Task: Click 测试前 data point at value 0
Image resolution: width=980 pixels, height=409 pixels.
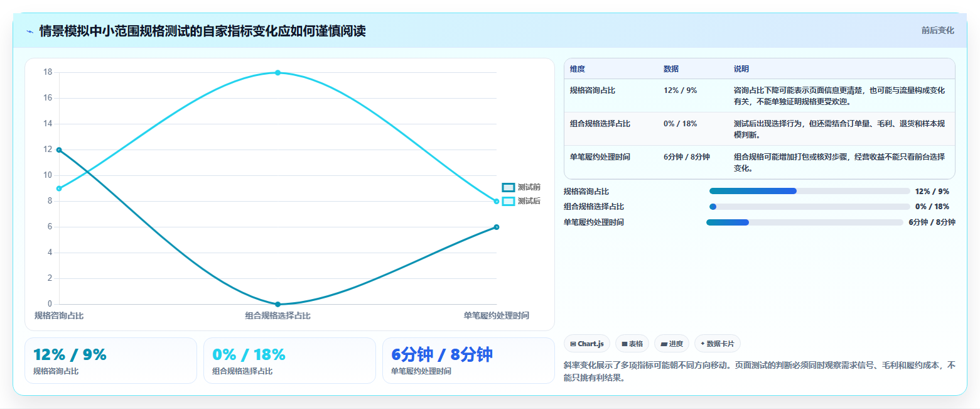Action: pyautogui.click(x=277, y=304)
